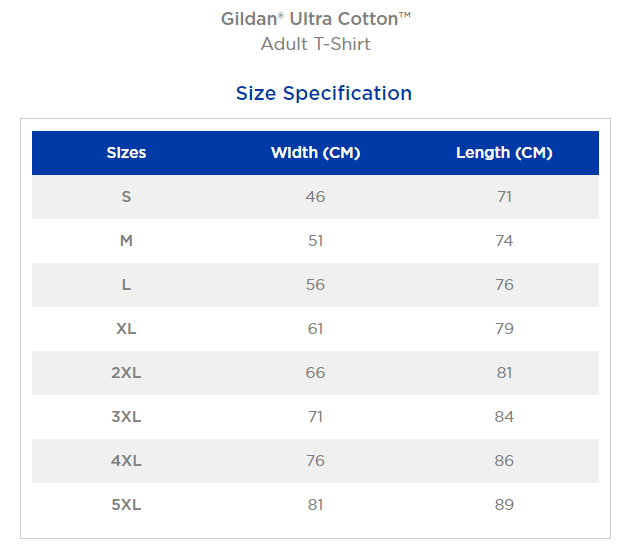Select the M size row label
Image resolution: width=629 pixels, height=557 pixels.
126,241
